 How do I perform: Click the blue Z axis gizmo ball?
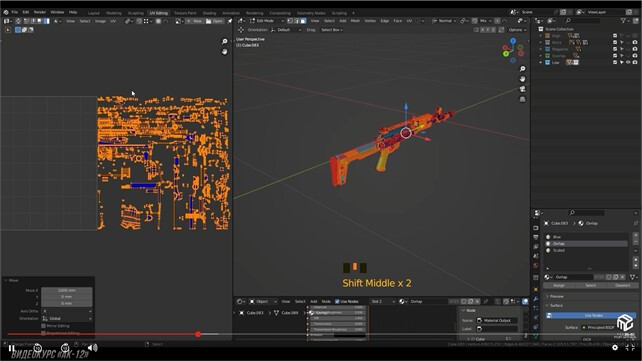pos(513,41)
